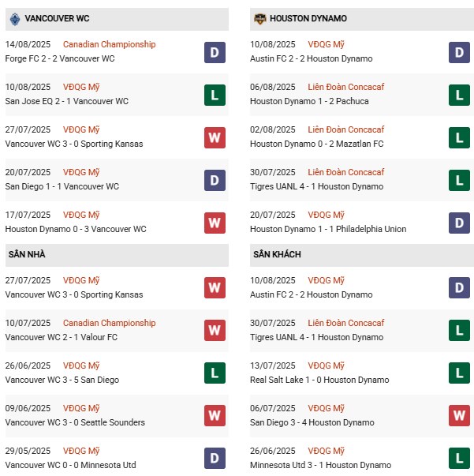The height and width of the screenshot is (476, 474).
Task: Click the D badge for Forge FC match
Action: pos(215,52)
